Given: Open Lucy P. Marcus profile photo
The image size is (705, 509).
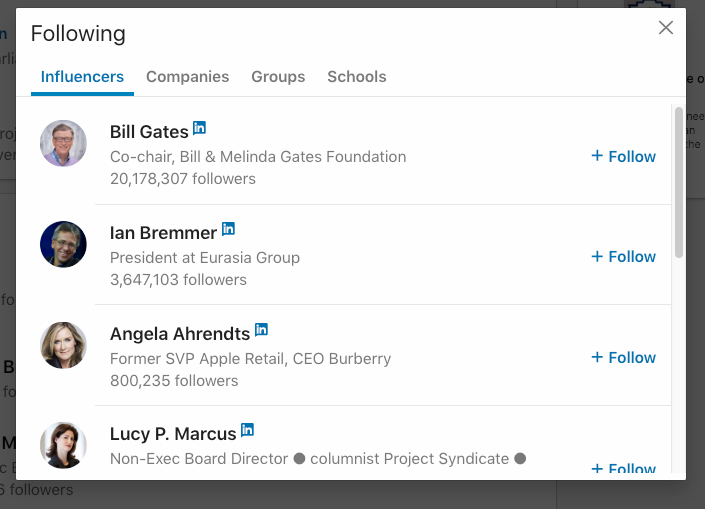Looking at the screenshot, I should pyautogui.click(x=63, y=445).
